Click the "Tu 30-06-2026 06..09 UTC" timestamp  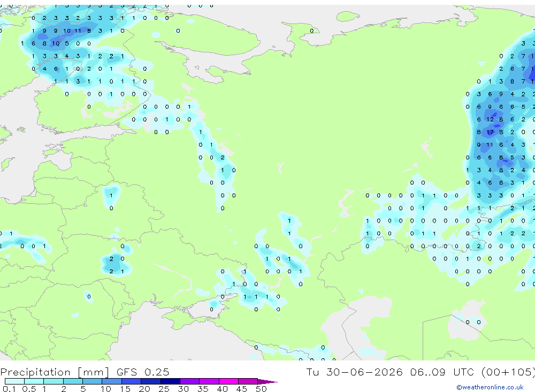[390, 372]
